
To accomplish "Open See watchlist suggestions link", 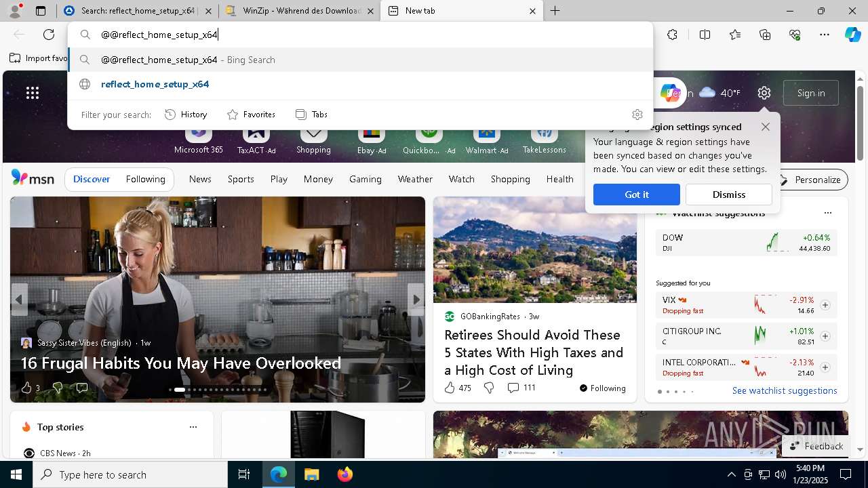I will coord(785,391).
